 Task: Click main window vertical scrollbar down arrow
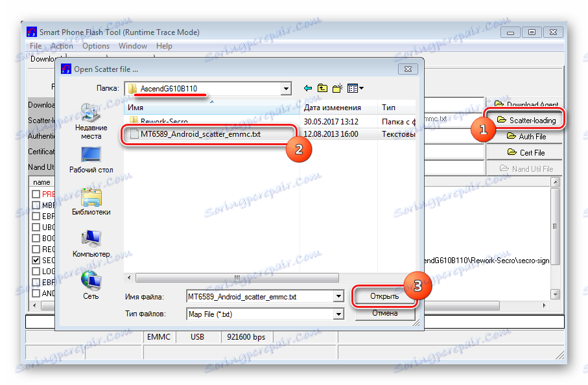(x=556, y=294)
